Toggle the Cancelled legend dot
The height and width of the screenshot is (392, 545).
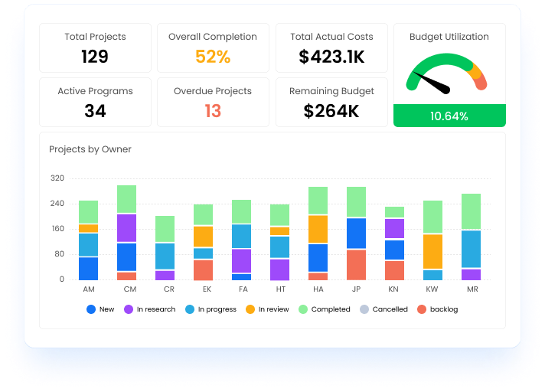(364, 309)
